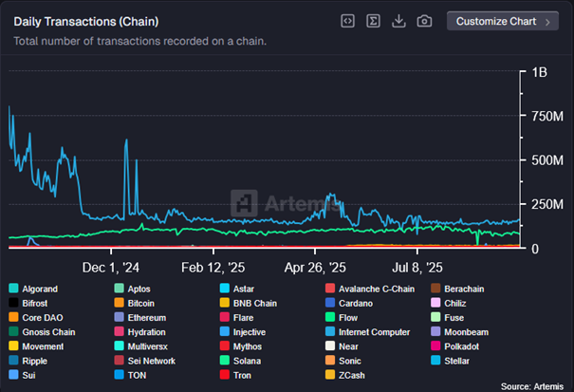Open the Customize Chart button

pyautogui.click(x=503, y=21)
